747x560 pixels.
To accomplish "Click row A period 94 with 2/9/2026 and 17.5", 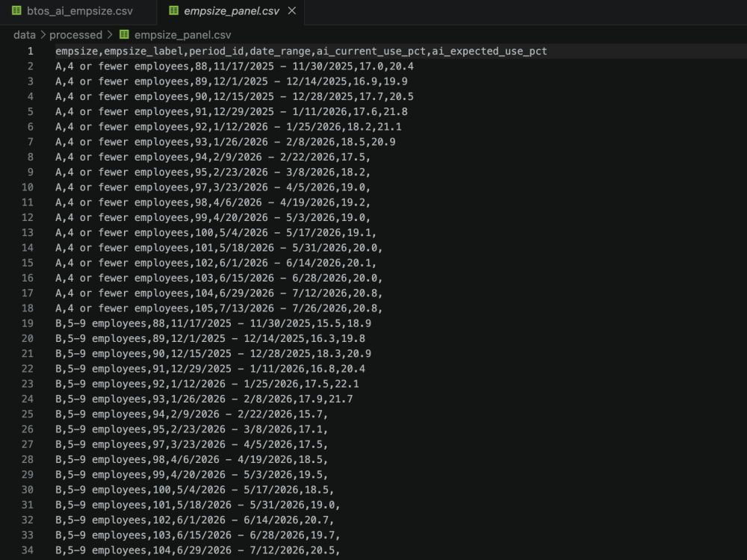I will pyautogui.click(x=213, y=157).
